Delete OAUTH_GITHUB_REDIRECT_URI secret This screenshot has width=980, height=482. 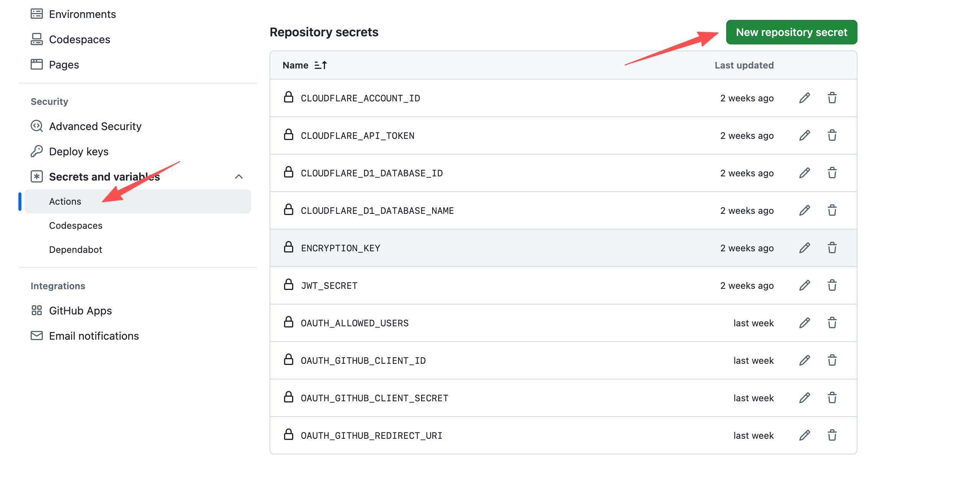click(832, 435)
